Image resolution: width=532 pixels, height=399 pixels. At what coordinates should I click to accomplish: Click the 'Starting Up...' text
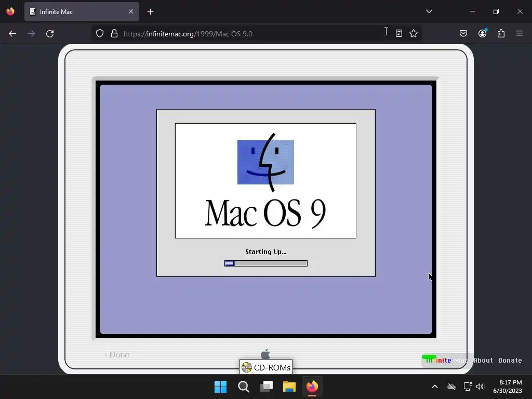[x=266, y=252]
